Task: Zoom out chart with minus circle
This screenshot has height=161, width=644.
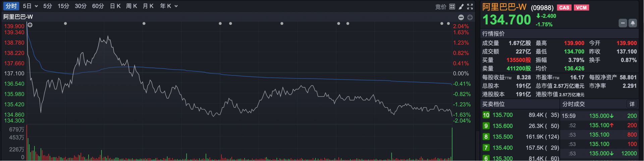Action: 461,17
